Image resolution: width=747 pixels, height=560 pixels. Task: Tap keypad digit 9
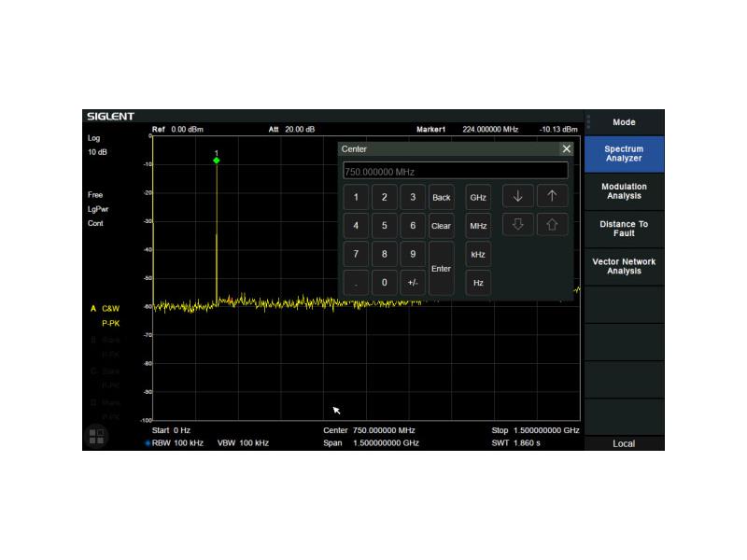pyautogui.click(x=413, y=254)
